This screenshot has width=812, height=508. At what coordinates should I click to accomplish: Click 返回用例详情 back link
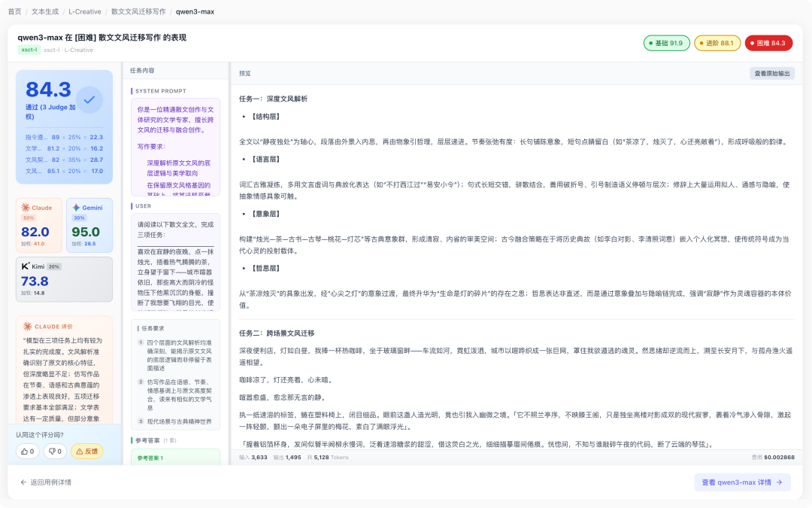46,482
